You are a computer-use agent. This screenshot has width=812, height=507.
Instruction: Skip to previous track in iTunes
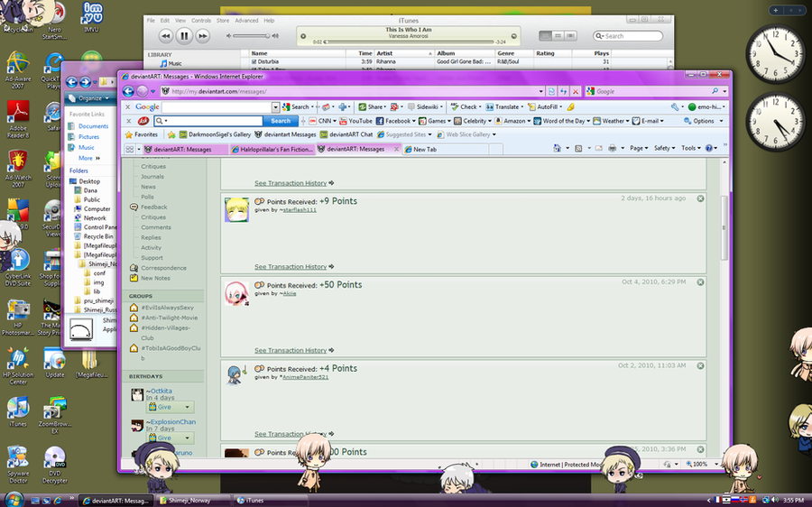[x=165, y=36]
